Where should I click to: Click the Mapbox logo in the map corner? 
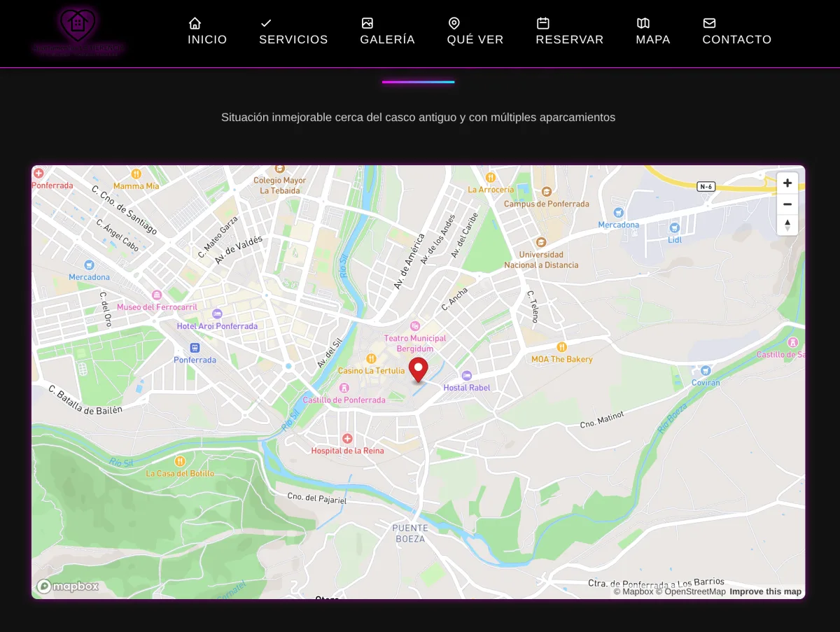coord(68,586)
